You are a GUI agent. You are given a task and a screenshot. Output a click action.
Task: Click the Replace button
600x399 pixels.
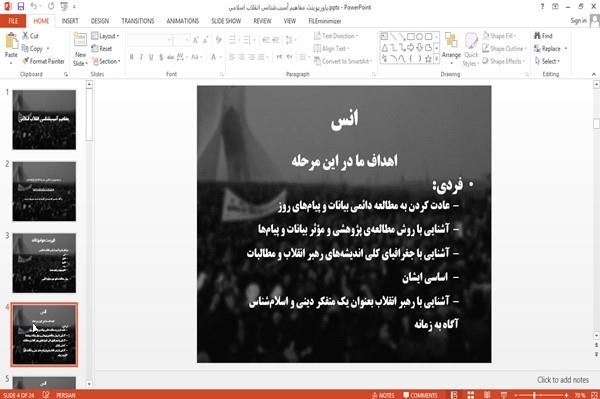coord(550,49)
